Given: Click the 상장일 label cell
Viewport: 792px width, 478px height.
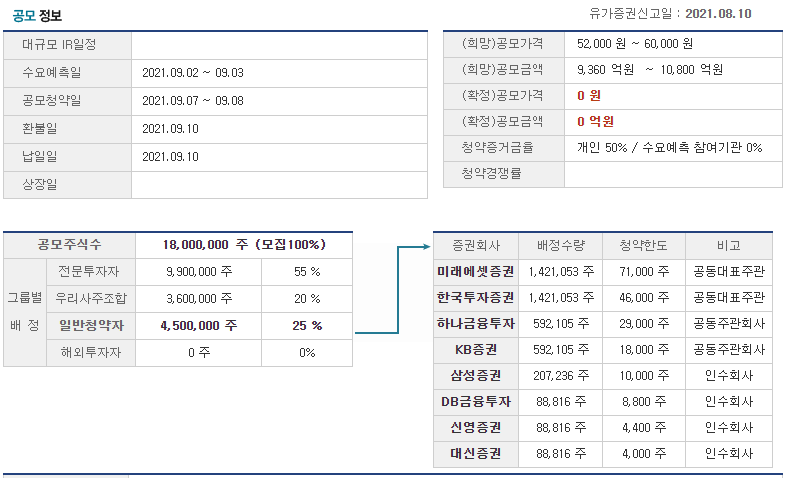Looking at the screenshot, I should click(x=67, y=184).
